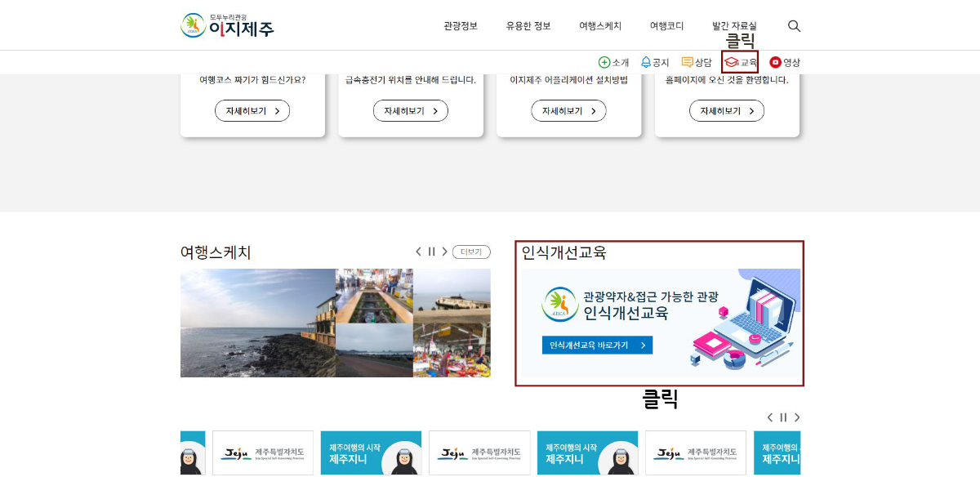
Task: Click the 인식개선교육 바로가기 button
Action: click(597, 345)
